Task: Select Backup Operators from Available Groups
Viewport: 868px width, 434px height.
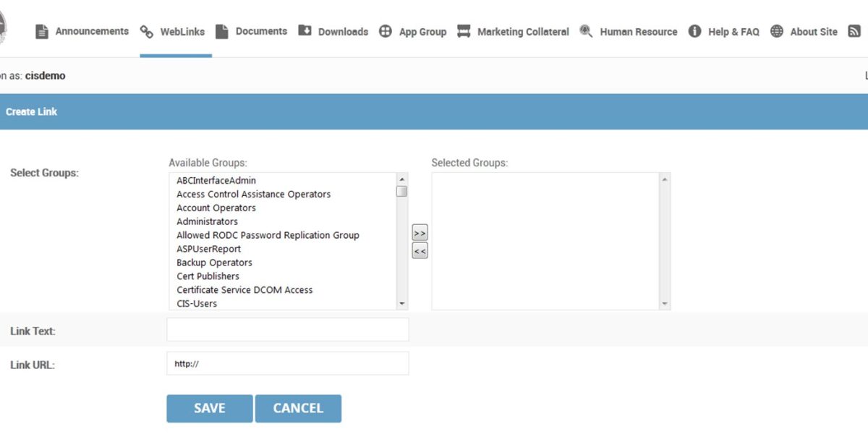Action: pyautogui.click(x=214, y=263)
